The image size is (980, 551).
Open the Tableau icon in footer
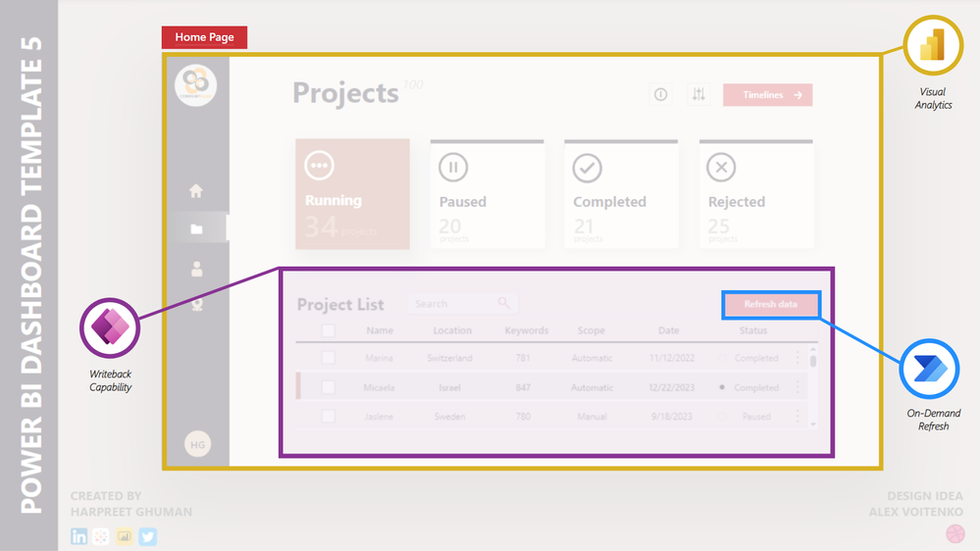[x=101, y=536]
